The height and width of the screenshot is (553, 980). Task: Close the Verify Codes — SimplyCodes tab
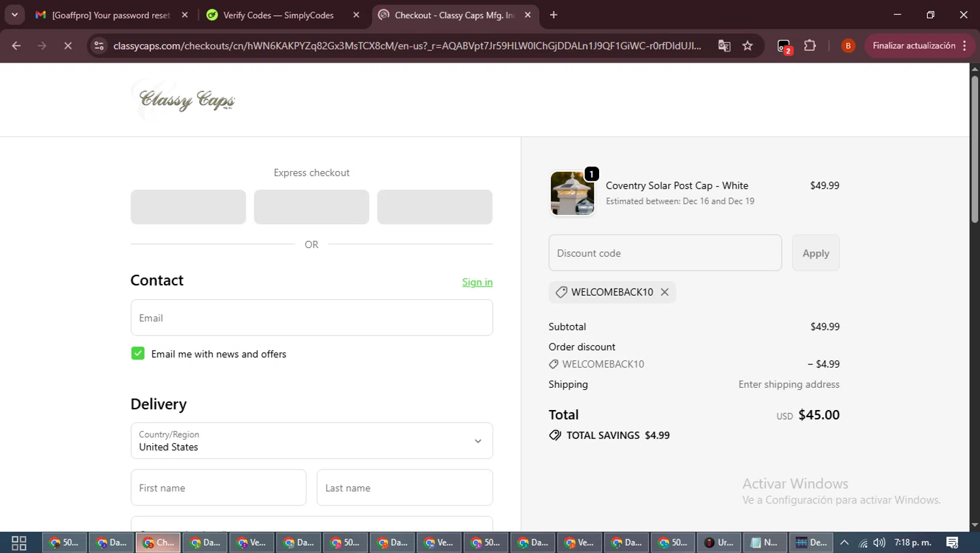pyautogui.click(x=356, y=15)
